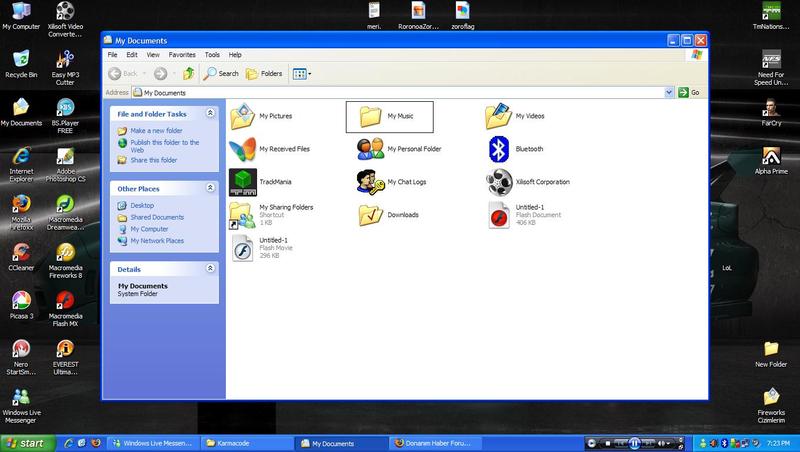The width and height of the screenshot is (800, 452).
Task: Click the Shared Documents link
Action: click(x=156, y=217)
